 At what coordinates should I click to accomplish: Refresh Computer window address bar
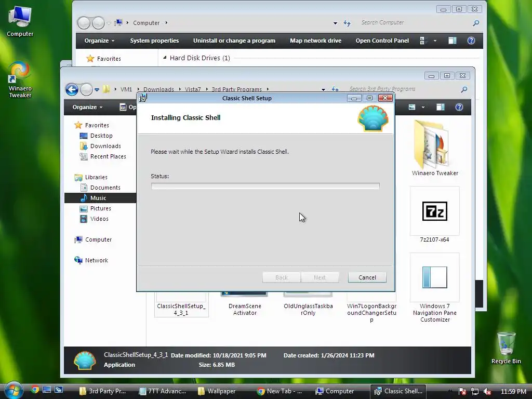[x=347, y=23]
